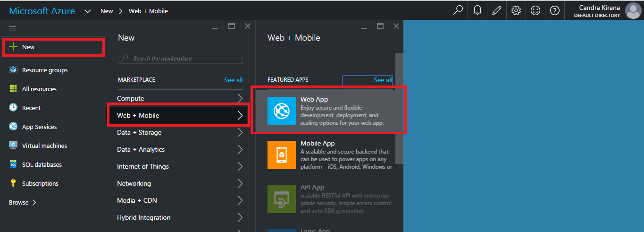Open the dropdown chevron next to Microsoft Azure
This screenshot has height=232, width=644.
point(88,11)
